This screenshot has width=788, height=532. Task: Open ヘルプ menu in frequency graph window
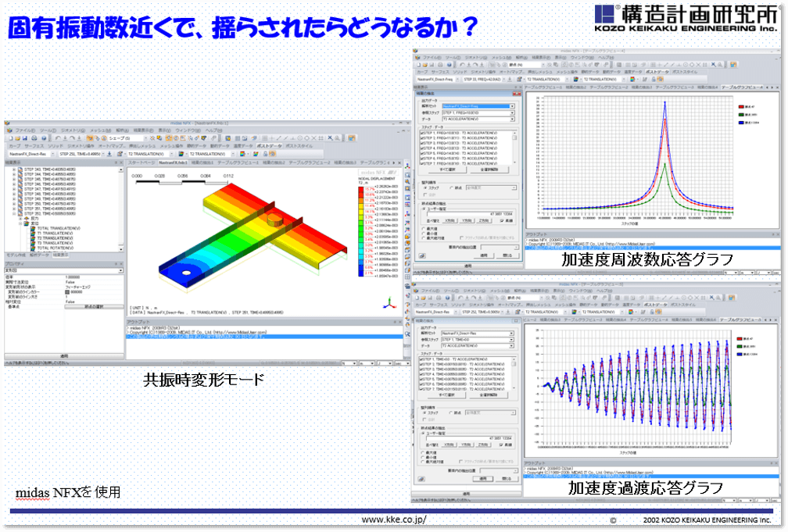(x=606, y=58)
